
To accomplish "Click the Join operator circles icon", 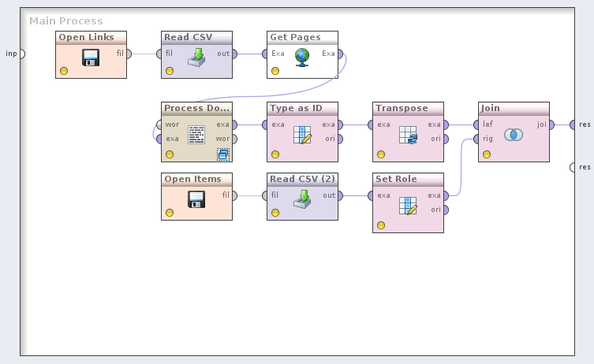I will 514,134.
